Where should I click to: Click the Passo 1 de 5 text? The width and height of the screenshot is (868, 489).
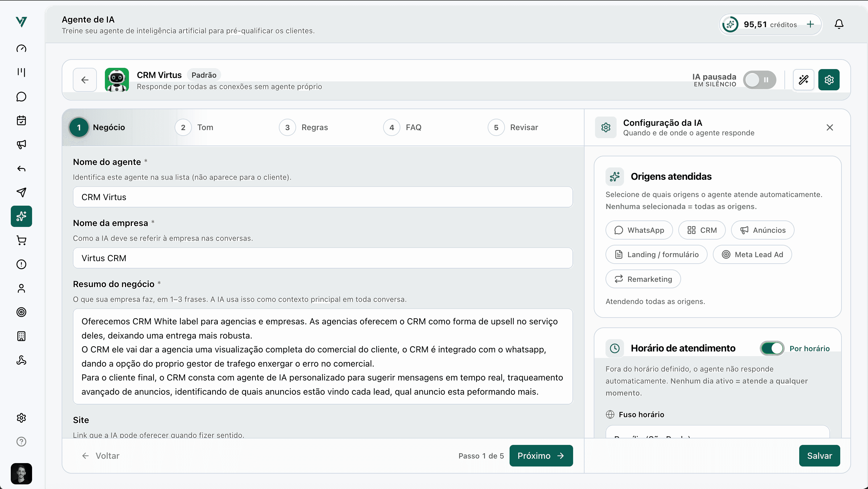(x=481, y=456)
